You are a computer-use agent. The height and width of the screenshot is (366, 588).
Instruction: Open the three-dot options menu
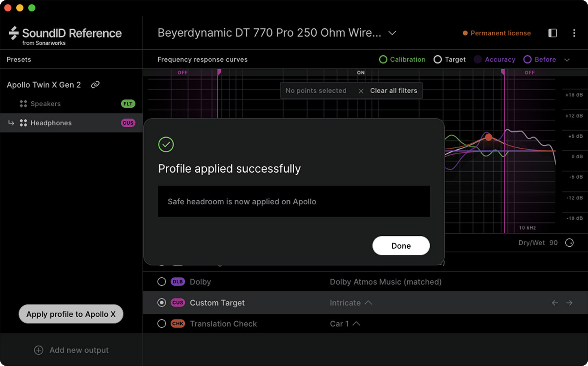[574, 33]
